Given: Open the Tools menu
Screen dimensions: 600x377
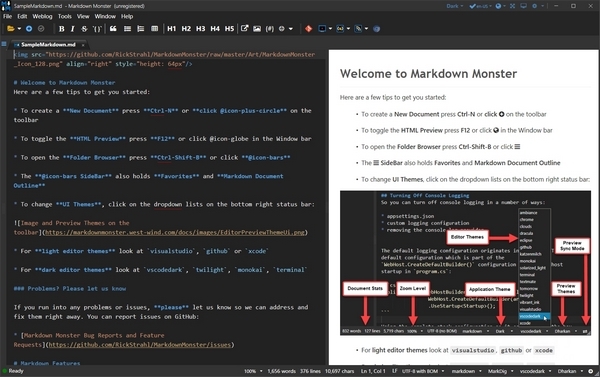Looking at the screenshot, I should 65,16.
